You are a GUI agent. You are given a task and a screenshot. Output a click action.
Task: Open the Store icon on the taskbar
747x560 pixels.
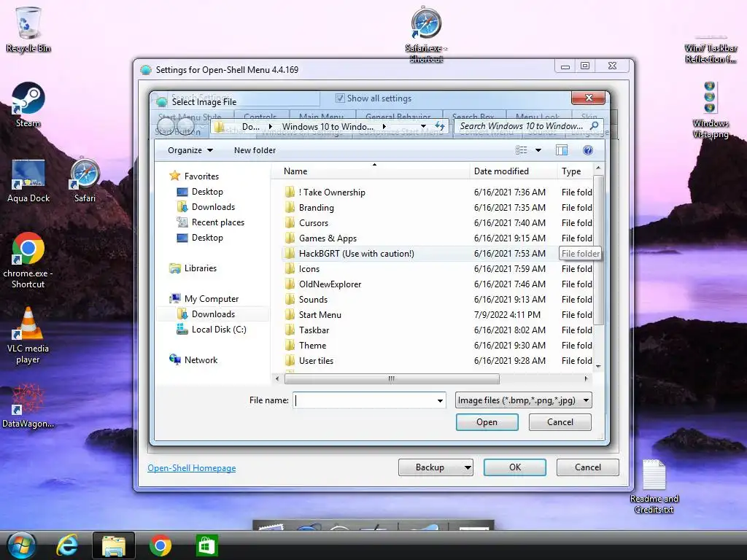click(x=206, y=545)
